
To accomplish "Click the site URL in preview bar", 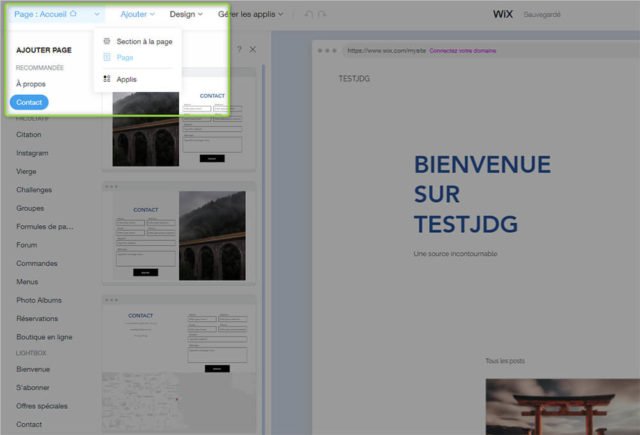I will (x=386, y=51).
